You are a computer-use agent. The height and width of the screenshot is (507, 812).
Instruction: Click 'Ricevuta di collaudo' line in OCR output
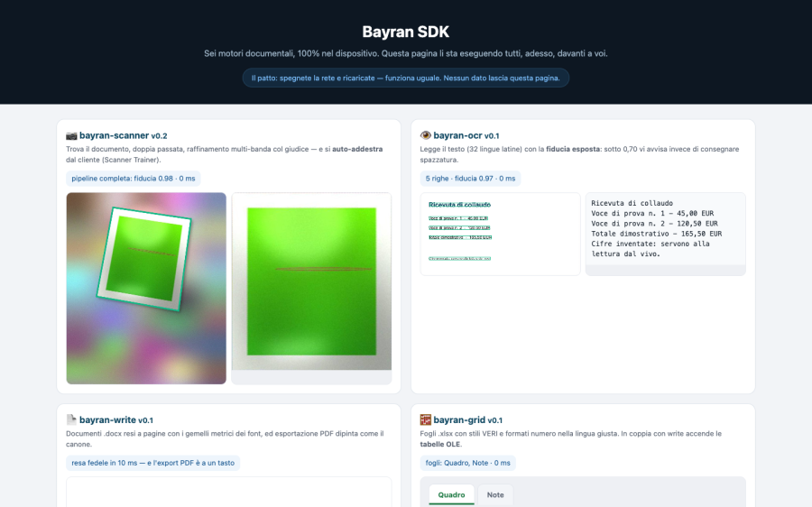coord(632,203)
